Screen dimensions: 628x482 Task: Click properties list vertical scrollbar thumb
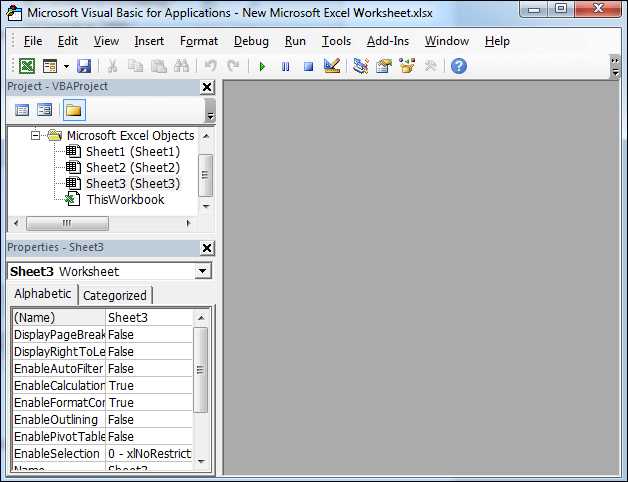(201, 370)
